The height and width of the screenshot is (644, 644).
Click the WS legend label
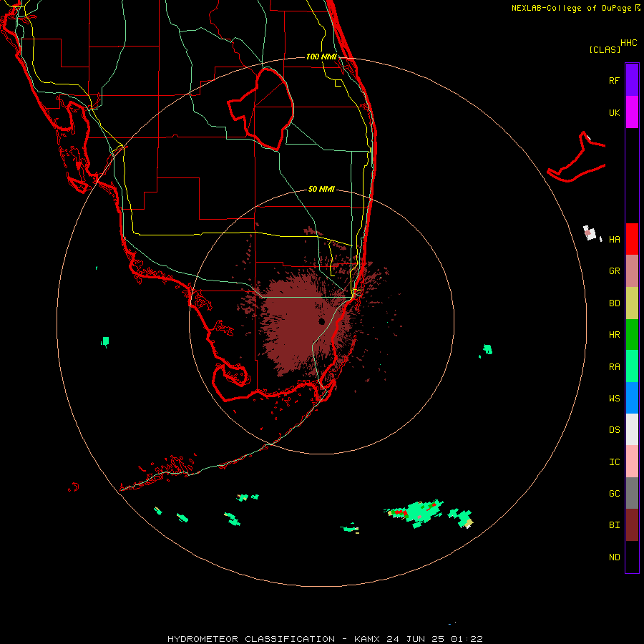614,398
